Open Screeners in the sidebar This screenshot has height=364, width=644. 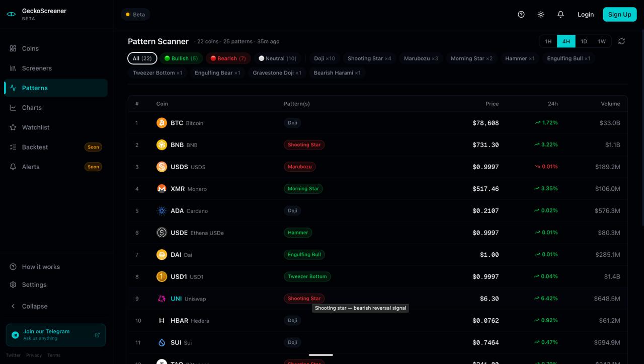[x=56, y=68]
